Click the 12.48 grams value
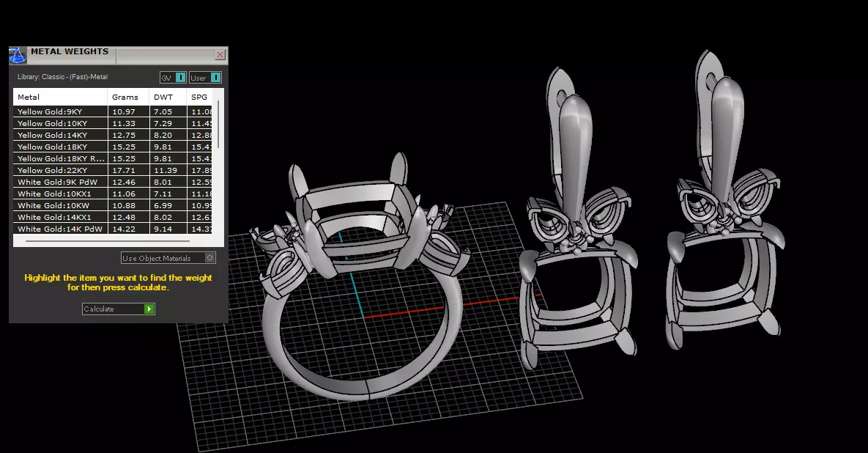 (x=124, y=217)
